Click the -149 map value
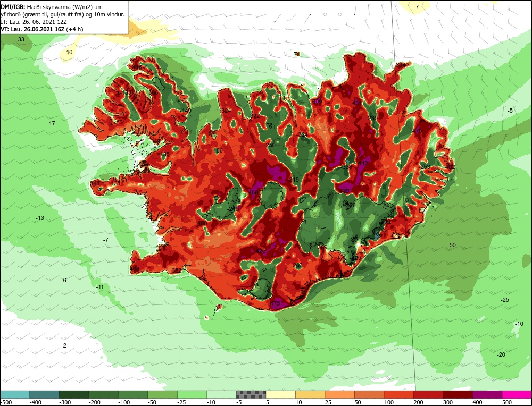Viewport: 532px width, 406px height. tap(186, 111)
